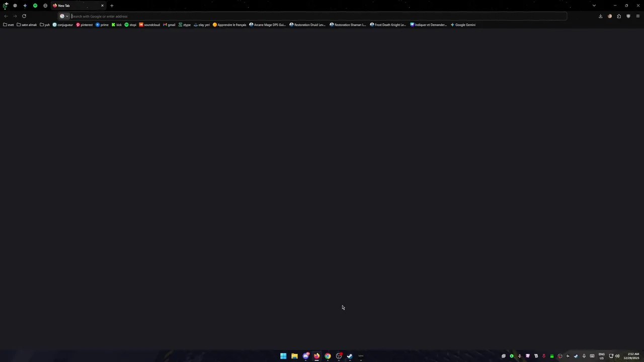Open the ztype bookmark

click(x=185, y=25)
